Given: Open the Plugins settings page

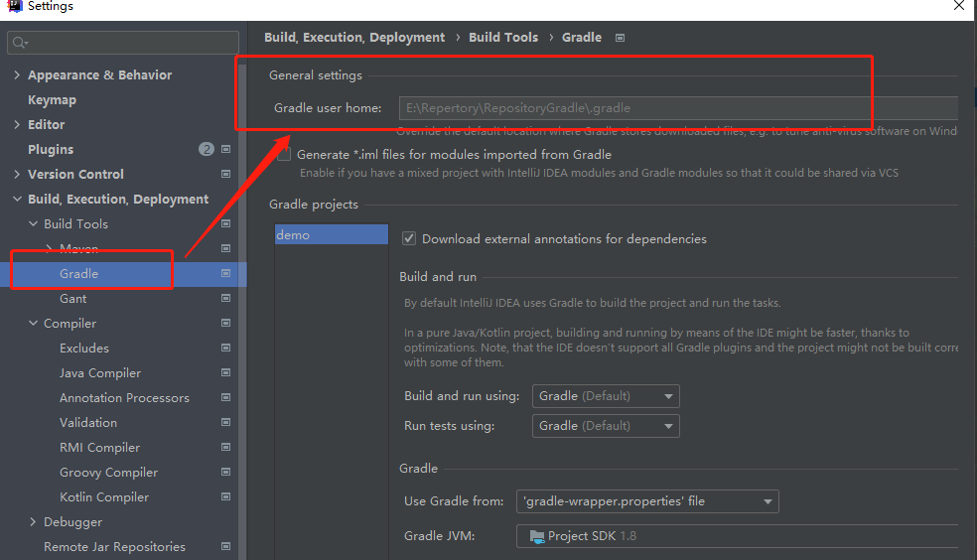Looking at the screenshot, I should click(x=51, y=150).
